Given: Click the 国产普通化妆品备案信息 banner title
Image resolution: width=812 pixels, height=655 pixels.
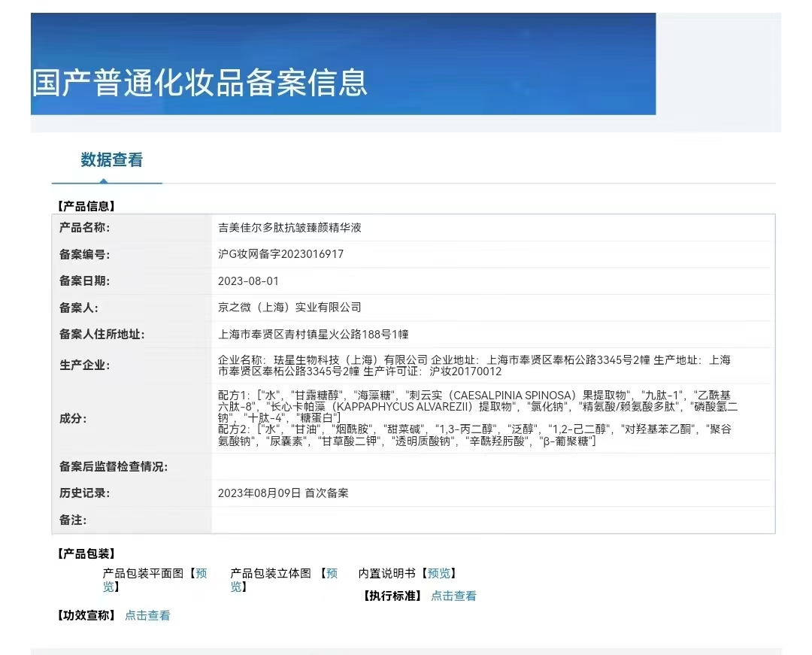Looking at the screenshot, I should [x=200, y=83].
